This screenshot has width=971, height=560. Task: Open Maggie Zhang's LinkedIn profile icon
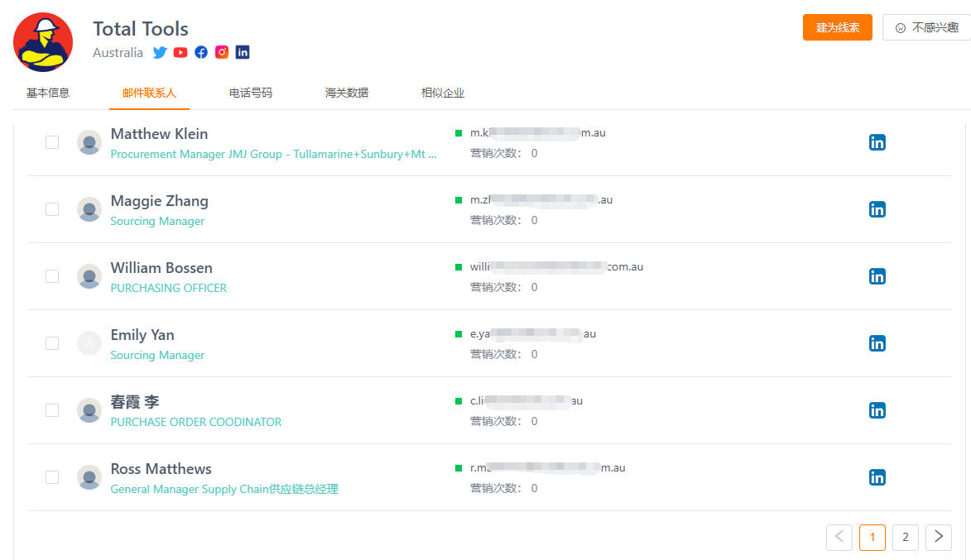[x=877, y=209]
